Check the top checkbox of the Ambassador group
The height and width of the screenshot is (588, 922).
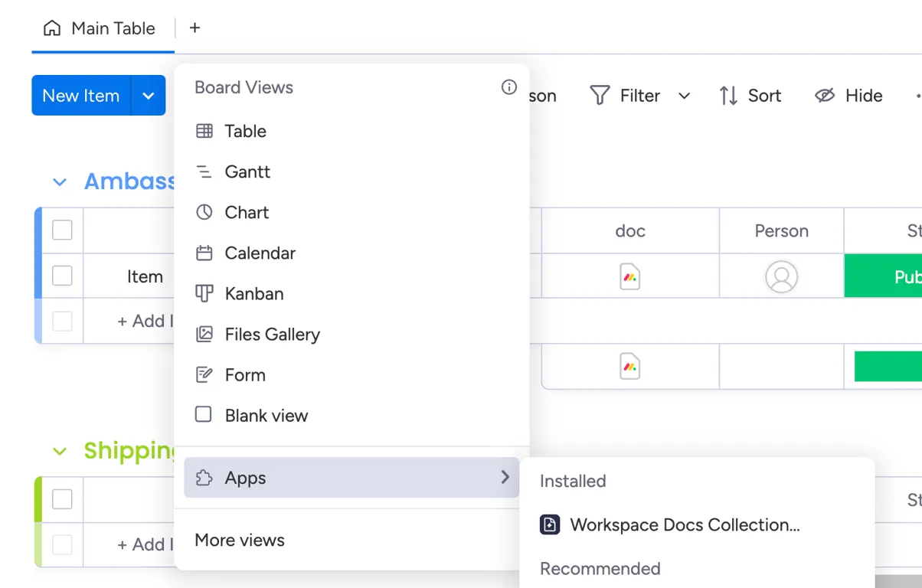(61, 230)
